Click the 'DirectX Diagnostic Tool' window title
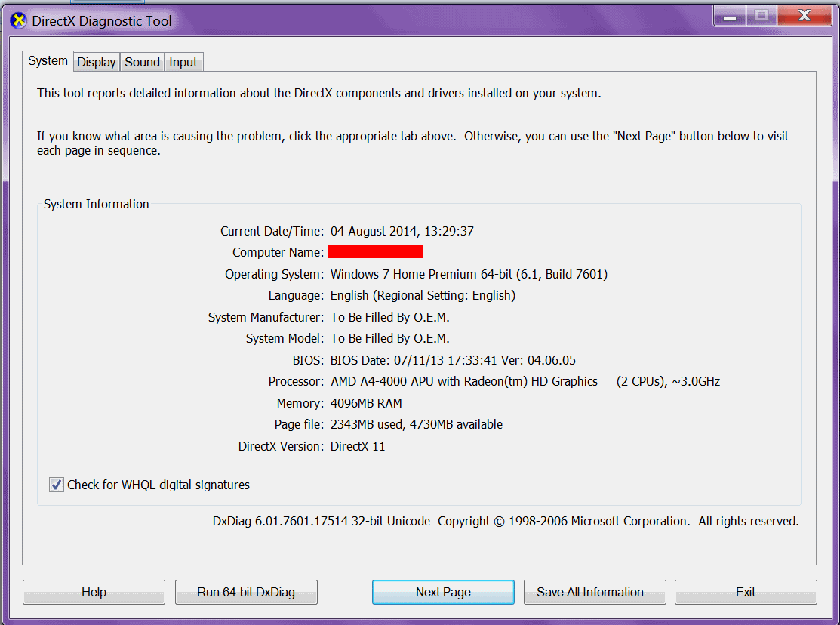Image resolution: width=840 pixels, height=625 pixels. tap(102, 21)
